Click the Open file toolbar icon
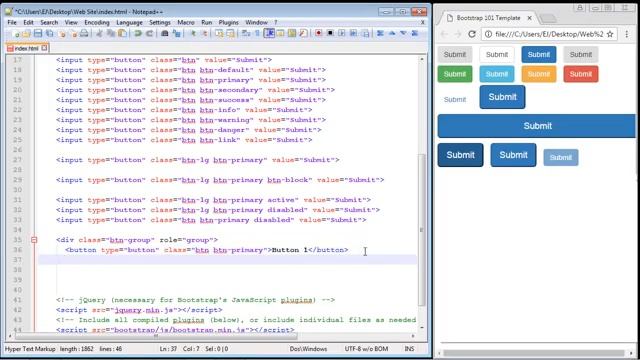Viewport: 640px width, 360px height. [27, 33]
